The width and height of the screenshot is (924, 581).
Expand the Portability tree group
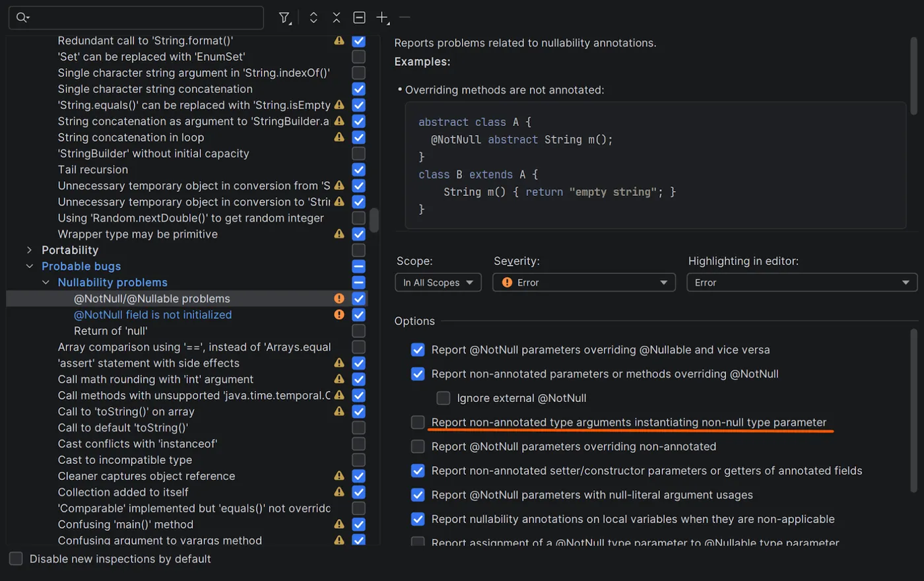point(29,250)
